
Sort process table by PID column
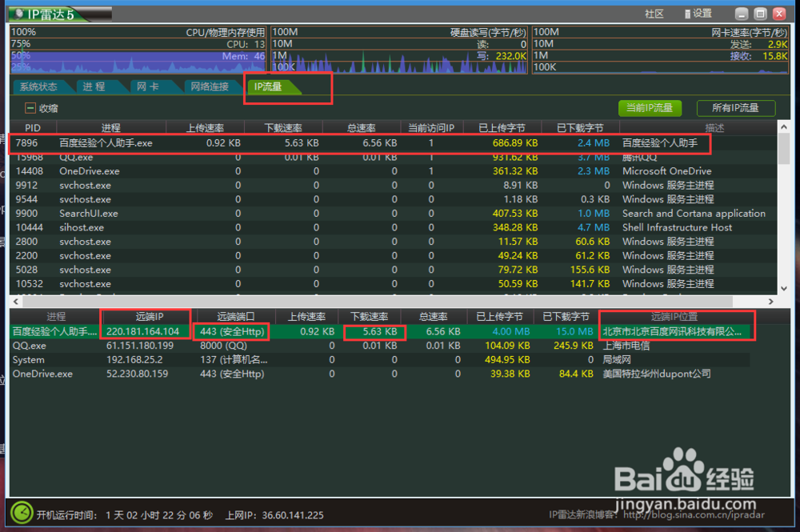[33, 128]
